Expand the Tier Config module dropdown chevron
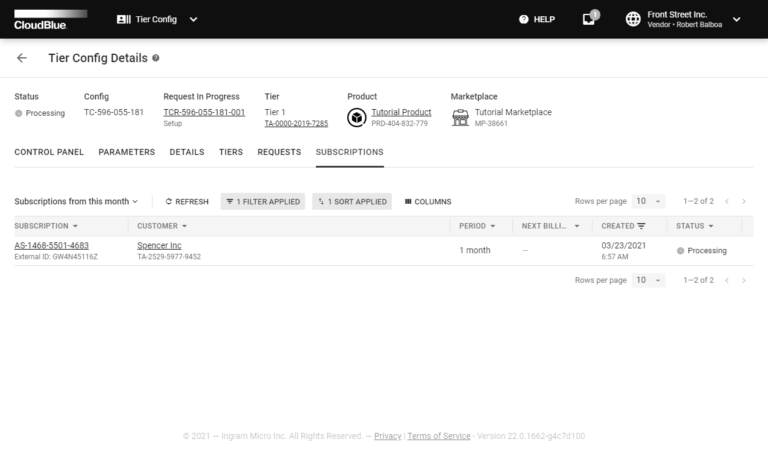Screen dimensions: 768x457 pyautogui.click(x=193, y=20)
